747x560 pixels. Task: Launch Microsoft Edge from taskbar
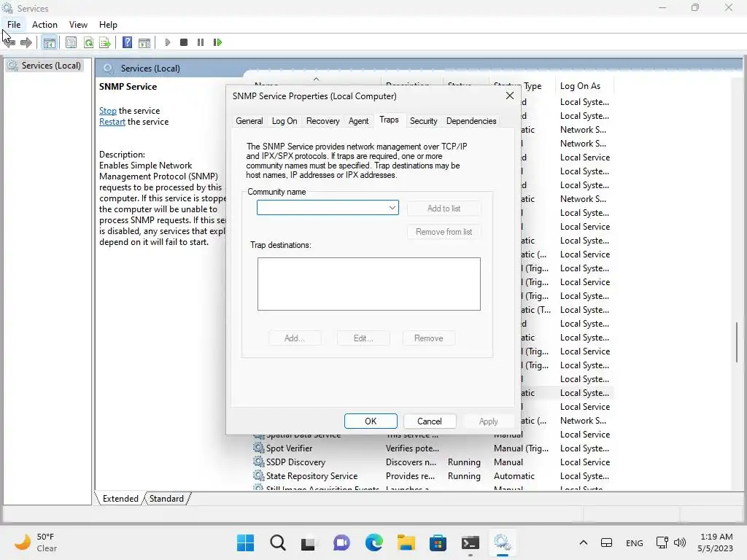374,542
